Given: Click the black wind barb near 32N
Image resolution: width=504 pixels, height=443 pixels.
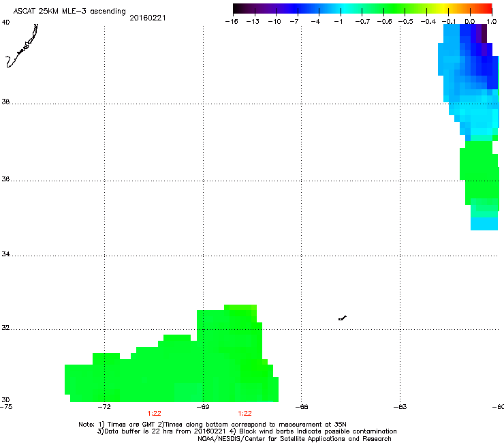Looking at the screenshot, I should click(x=343, y=318).
